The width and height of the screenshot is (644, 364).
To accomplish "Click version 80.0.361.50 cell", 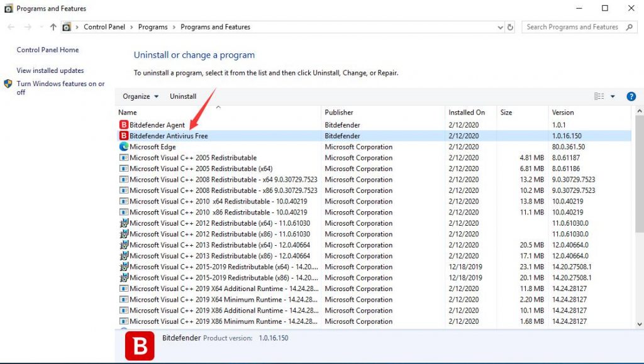I will (x=569, y=146).
